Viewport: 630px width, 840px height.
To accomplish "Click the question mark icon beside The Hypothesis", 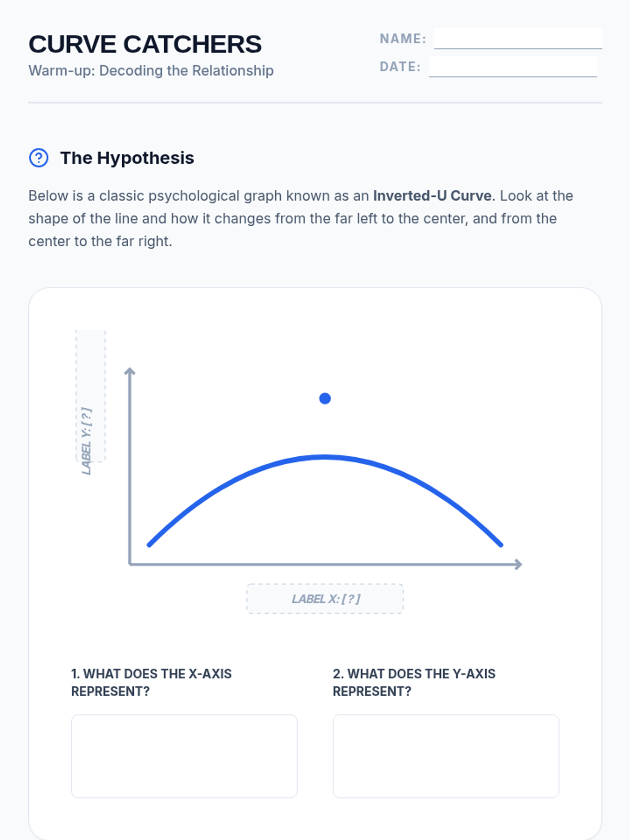I will [x=38, y=158].
